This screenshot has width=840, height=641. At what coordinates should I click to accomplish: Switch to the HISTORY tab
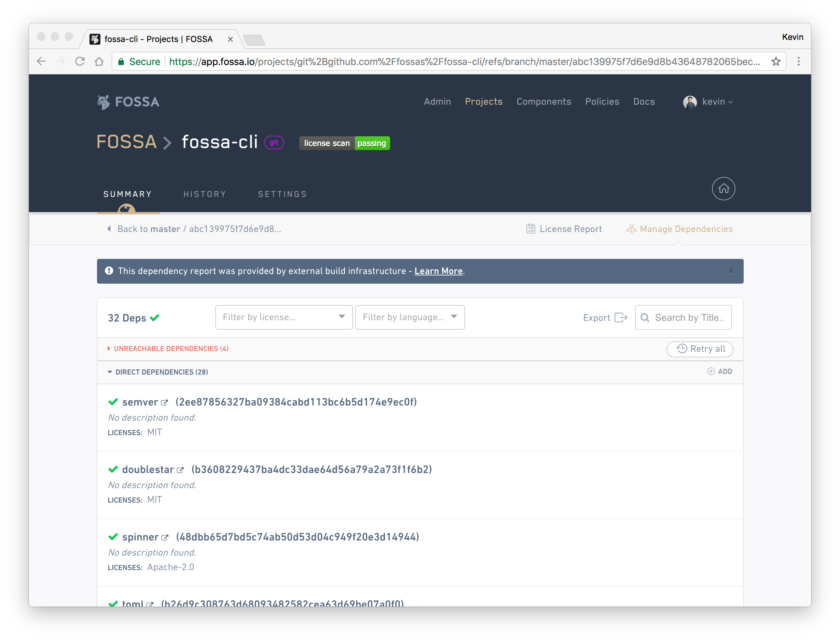[204, 193]
